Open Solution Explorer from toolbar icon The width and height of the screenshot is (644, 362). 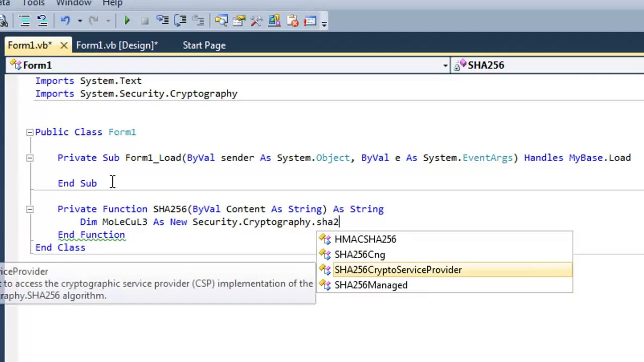click(221, 21)
